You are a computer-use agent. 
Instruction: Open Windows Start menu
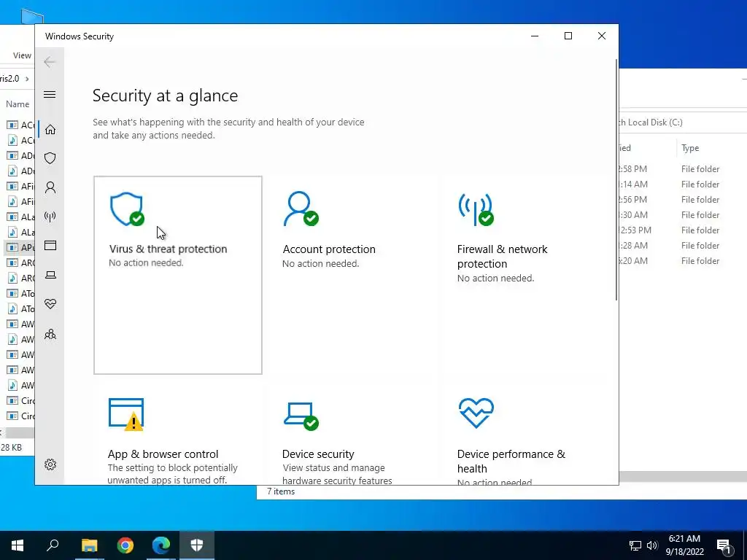pos(18,545)
